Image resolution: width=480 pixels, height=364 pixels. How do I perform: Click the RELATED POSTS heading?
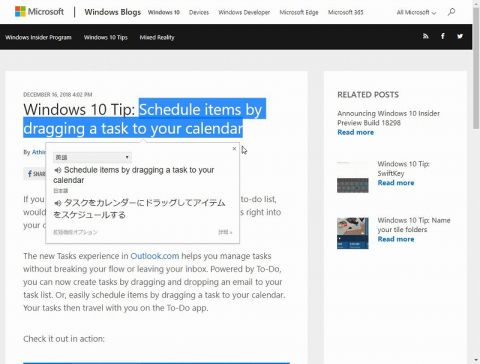(x=368, y=95)
